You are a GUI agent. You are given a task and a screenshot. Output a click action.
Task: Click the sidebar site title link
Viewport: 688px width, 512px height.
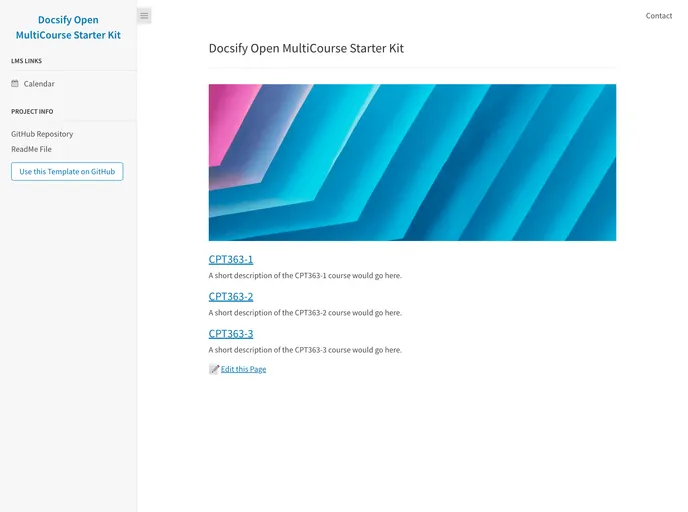click(x=68, y=27)
